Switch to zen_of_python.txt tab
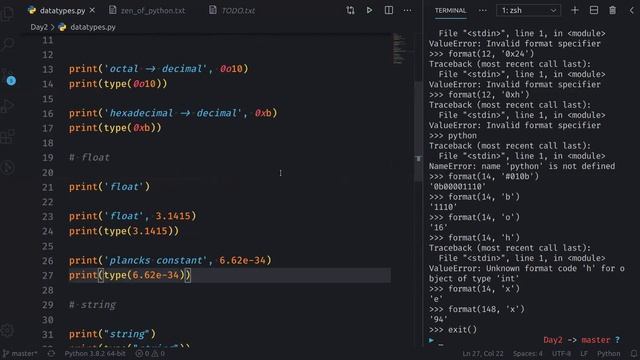The height and width of the screenshot is (360, 640). pos(153,10)
